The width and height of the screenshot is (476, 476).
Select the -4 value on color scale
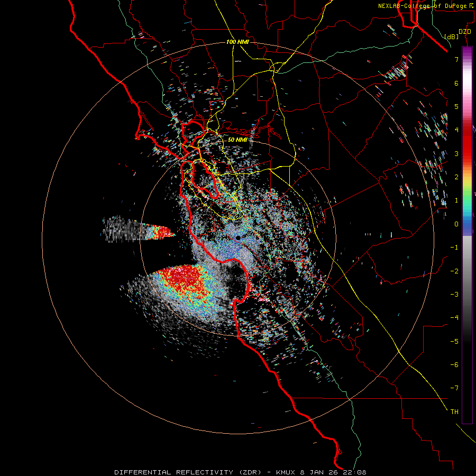[454, 318]
